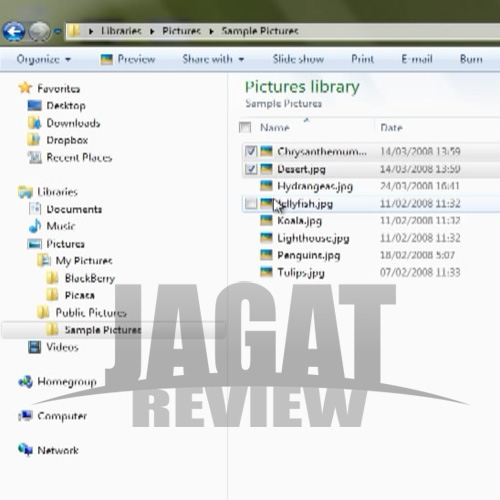
Task: Select Homegroup in navigation pane
Action: [67, 382]
